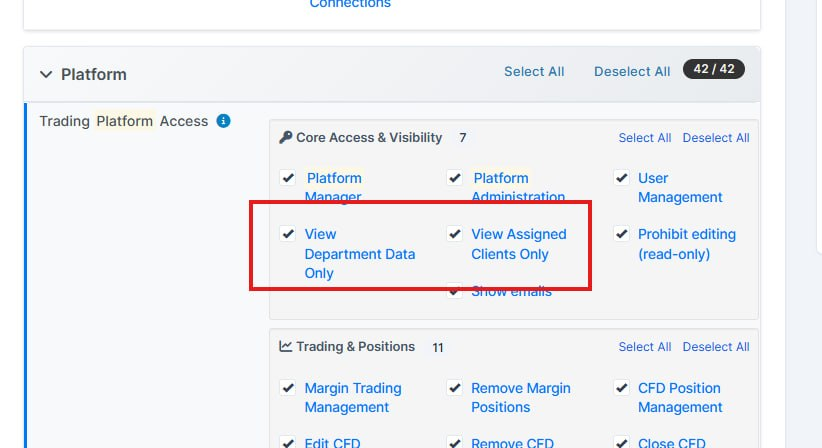
Task: Click the info icon beside Trading Platform Access
Action: point(223,121)
